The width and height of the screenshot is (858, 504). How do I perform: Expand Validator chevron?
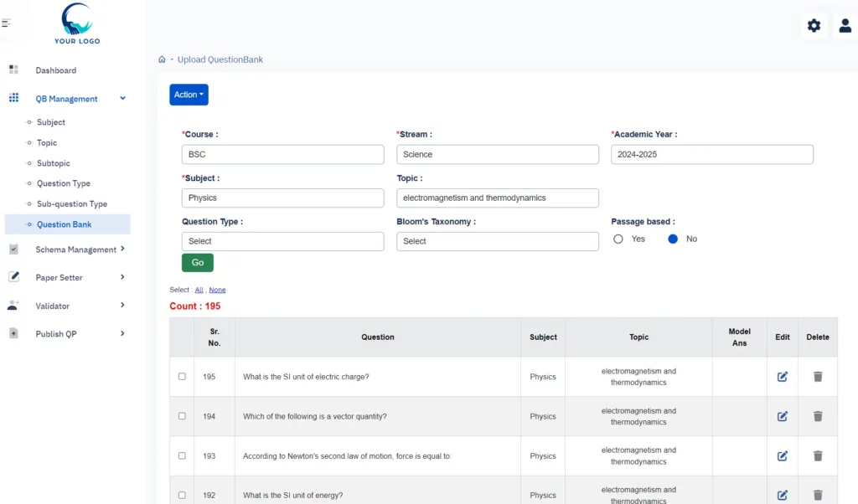coord(122,305)
